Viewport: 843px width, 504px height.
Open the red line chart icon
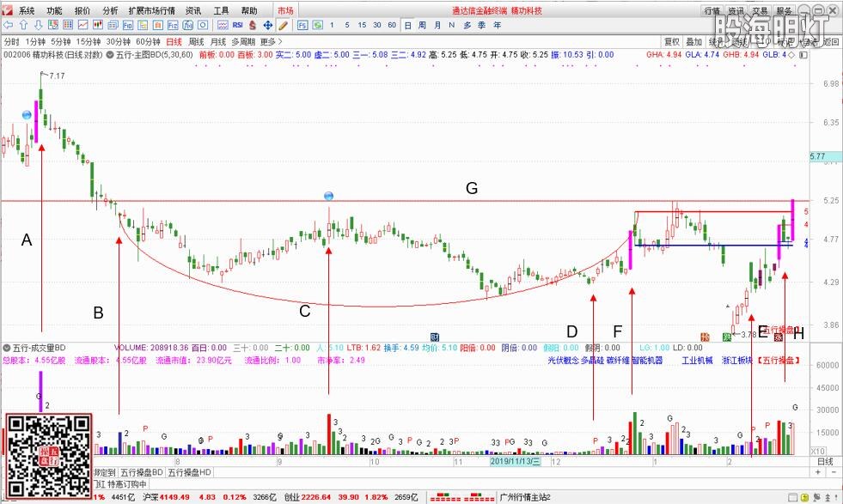tap(82, 25)
